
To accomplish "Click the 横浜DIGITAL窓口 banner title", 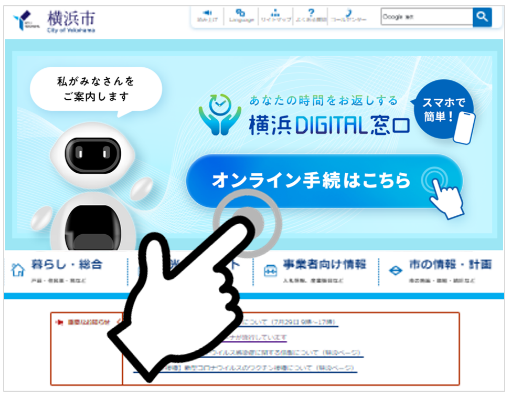I will (x=329, y=126).
